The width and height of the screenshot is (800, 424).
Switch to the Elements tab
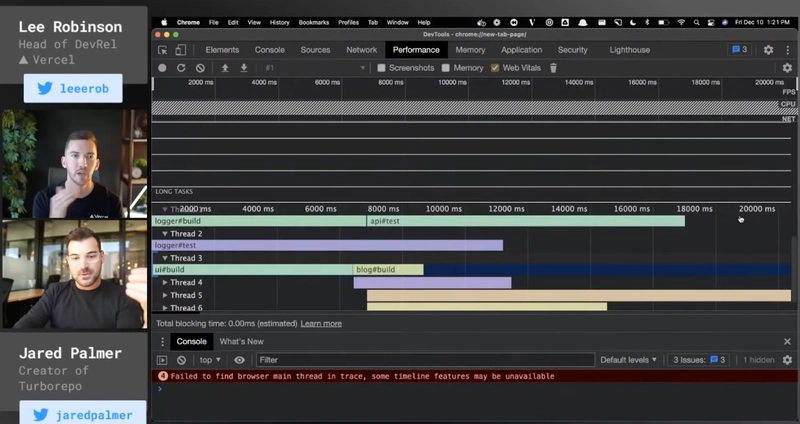pos(222,50)
